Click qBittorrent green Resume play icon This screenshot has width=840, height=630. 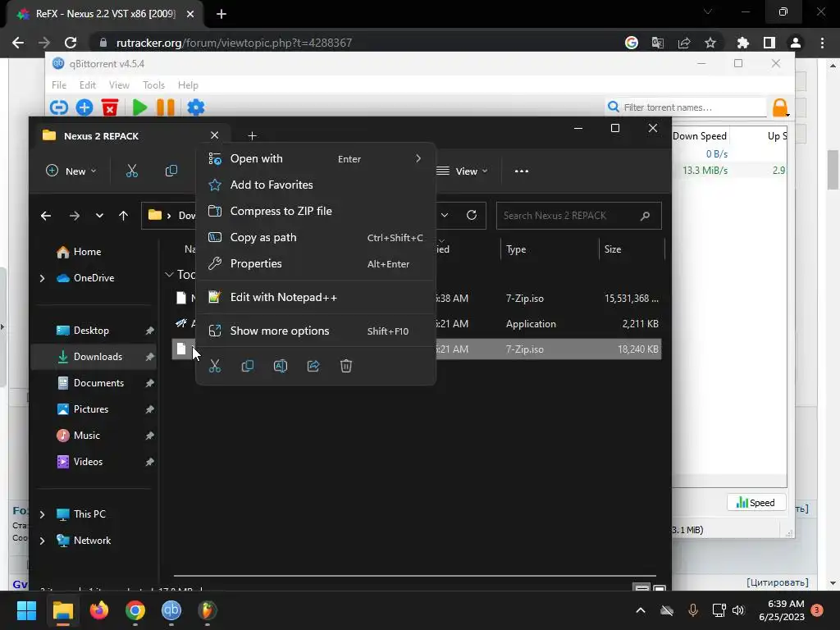tap(139, 107)
